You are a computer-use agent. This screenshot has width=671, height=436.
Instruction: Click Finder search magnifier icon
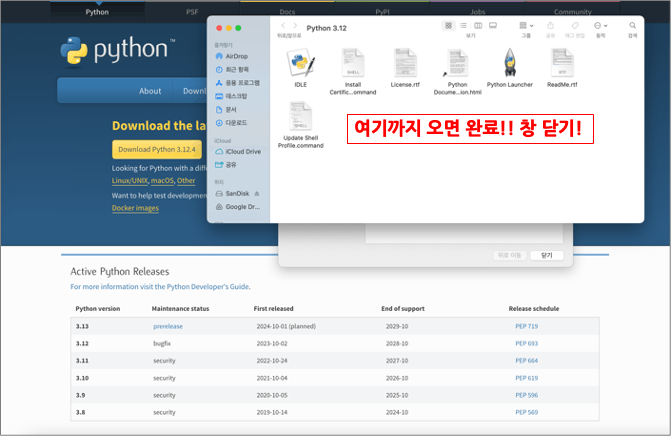(632, 26)
